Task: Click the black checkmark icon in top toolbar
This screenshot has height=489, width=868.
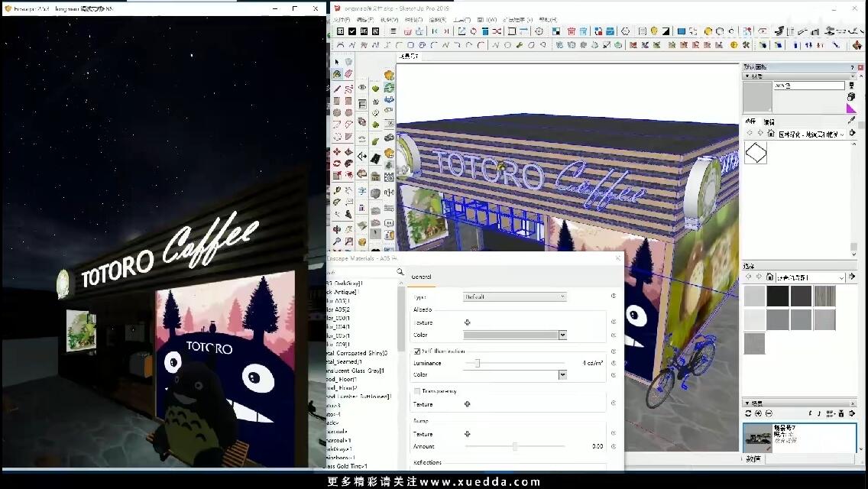Action: click(x=352, y=31)
